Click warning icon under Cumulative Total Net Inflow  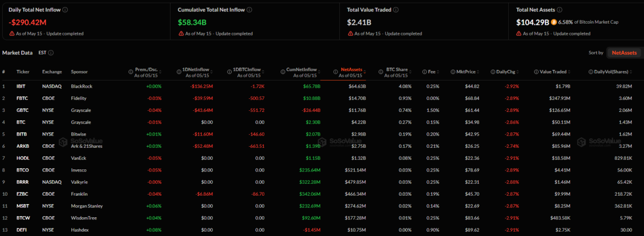[x=181, y=33]
